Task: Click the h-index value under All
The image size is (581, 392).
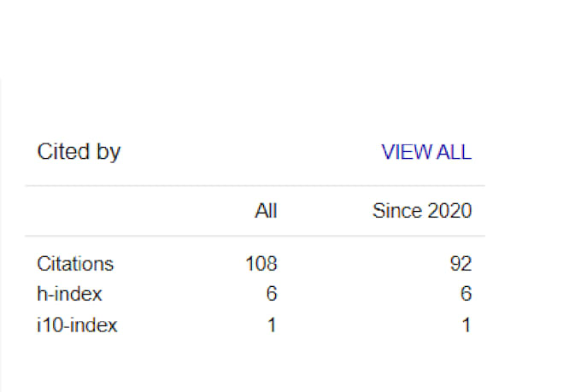Action: point(272,294)
